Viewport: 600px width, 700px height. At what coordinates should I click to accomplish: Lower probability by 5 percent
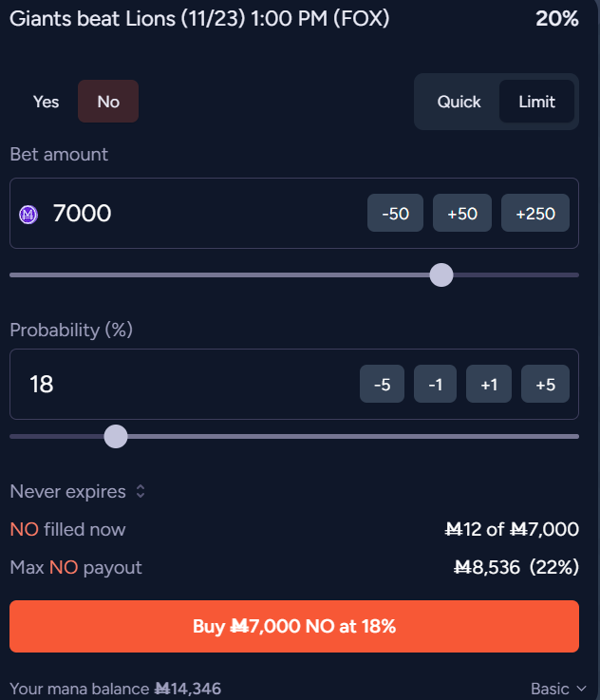[x=382, y=385]
